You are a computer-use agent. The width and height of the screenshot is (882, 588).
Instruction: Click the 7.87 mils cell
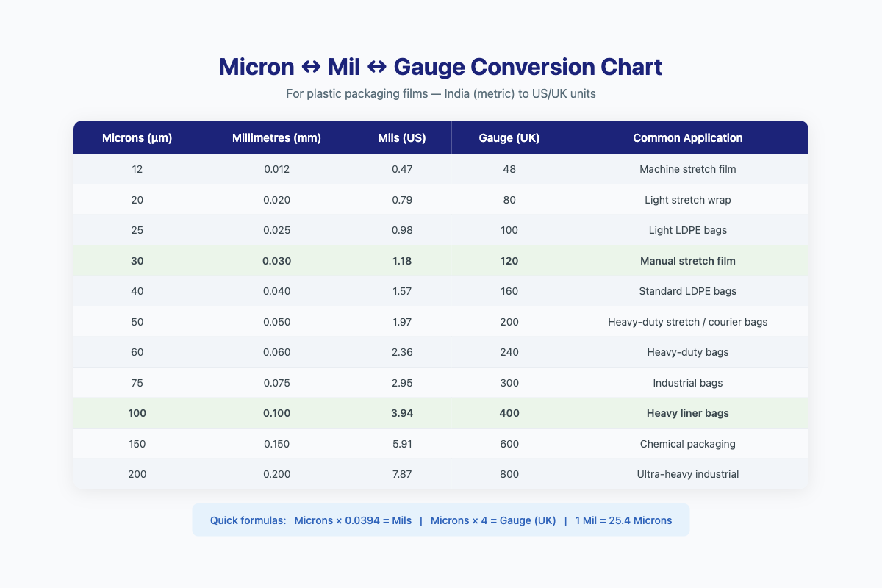click(401, 474)
